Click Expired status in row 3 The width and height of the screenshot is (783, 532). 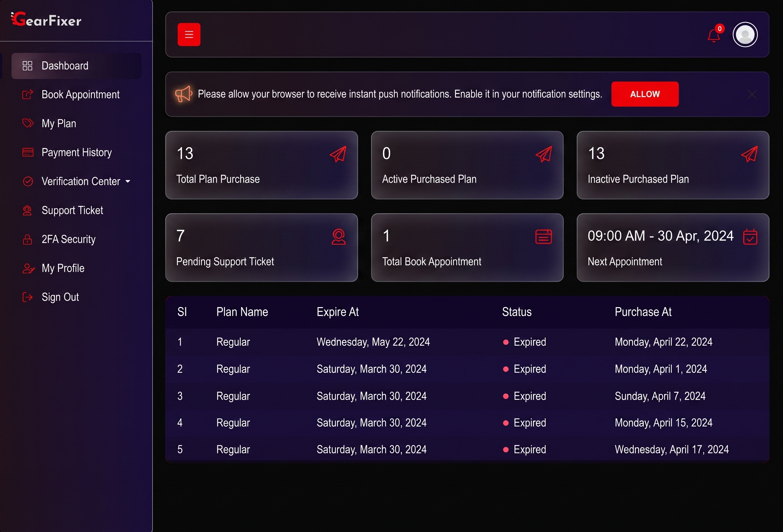pyautogui.click(x=524, y=396)
